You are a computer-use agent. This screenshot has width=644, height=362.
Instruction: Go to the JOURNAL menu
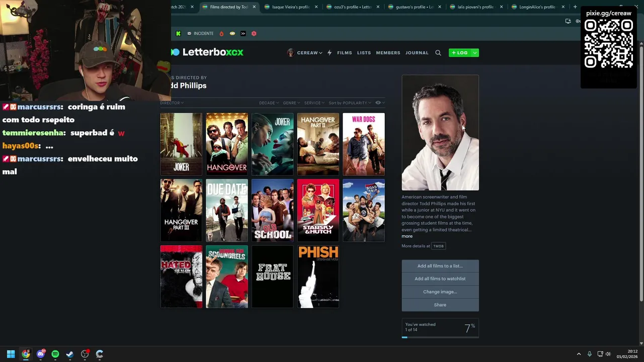click(417, 53)
